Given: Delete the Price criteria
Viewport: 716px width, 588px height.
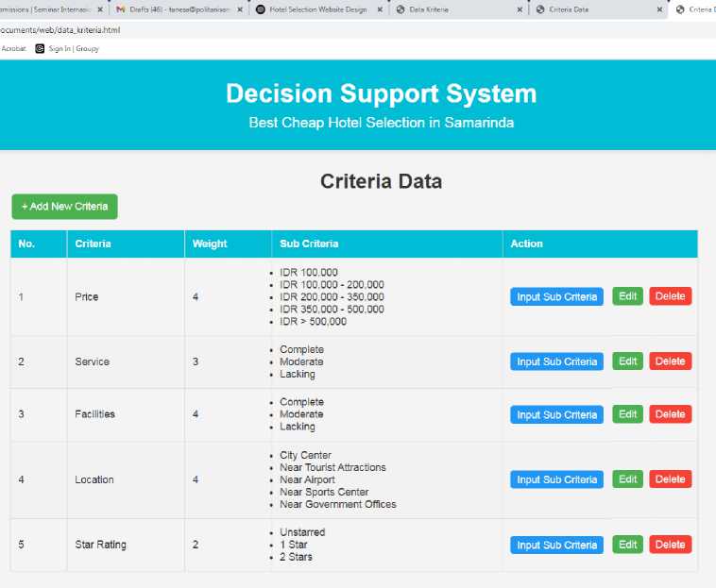Looking at the screenshot, I should [670, 296].
